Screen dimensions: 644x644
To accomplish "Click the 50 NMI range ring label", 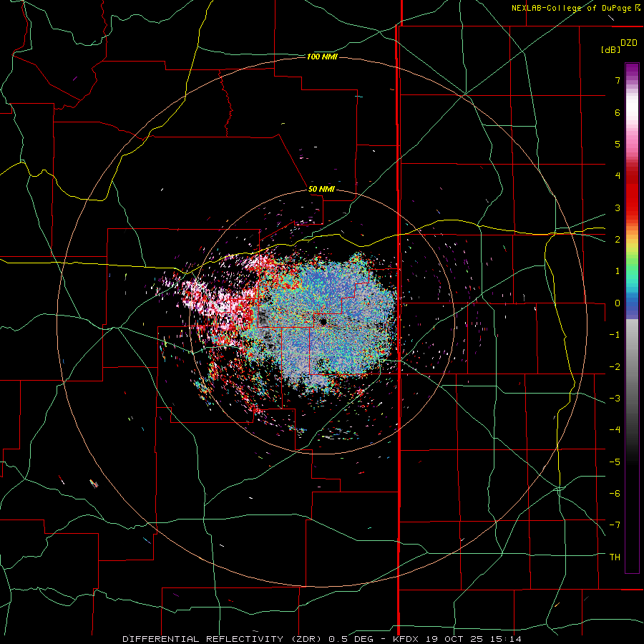I will 321,189.
